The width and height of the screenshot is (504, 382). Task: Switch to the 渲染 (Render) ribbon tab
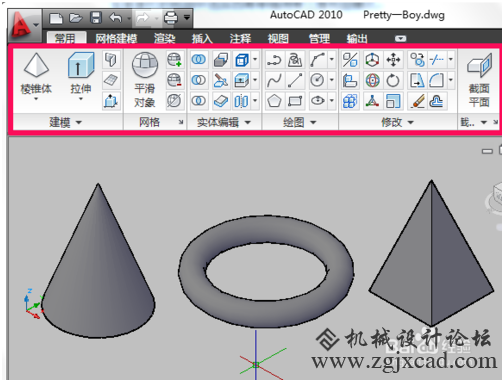pos(164,38)
